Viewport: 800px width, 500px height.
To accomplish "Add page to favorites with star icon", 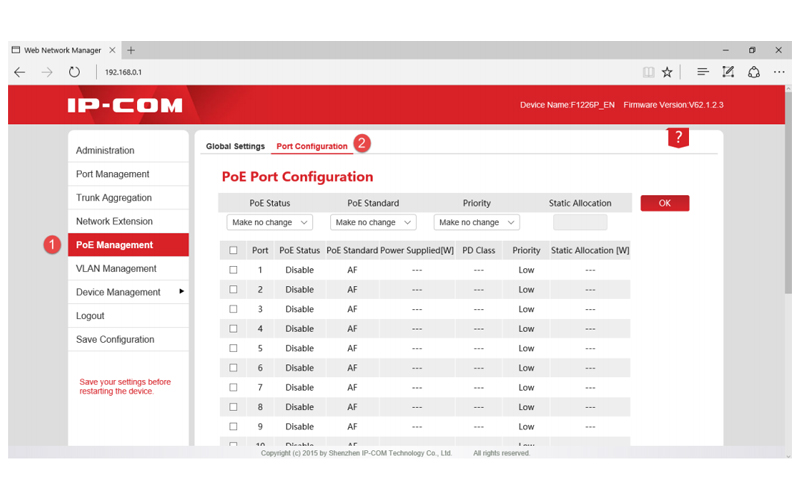I will pyautogui.click(x=667, y=72).
